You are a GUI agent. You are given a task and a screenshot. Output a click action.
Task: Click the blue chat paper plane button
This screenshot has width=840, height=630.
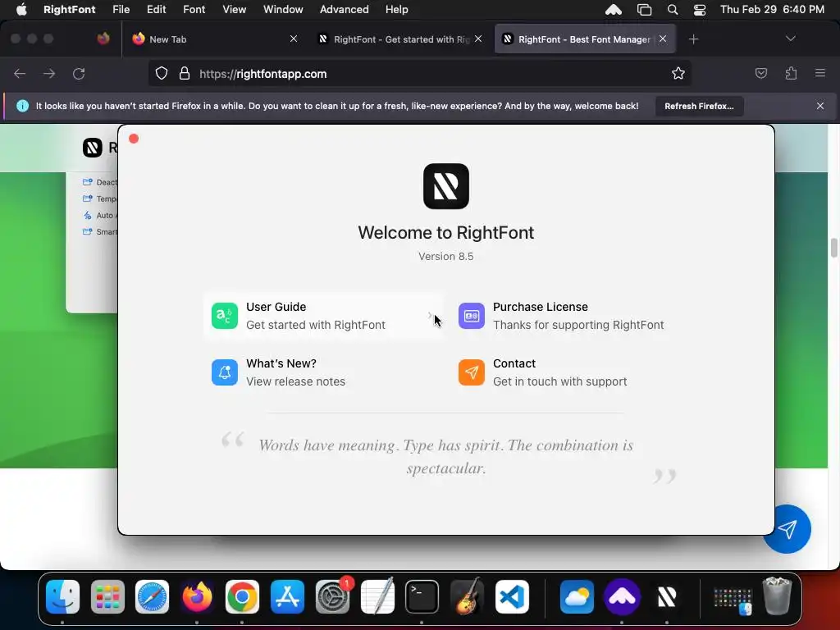pyautogui.click(x=787, y=529)
